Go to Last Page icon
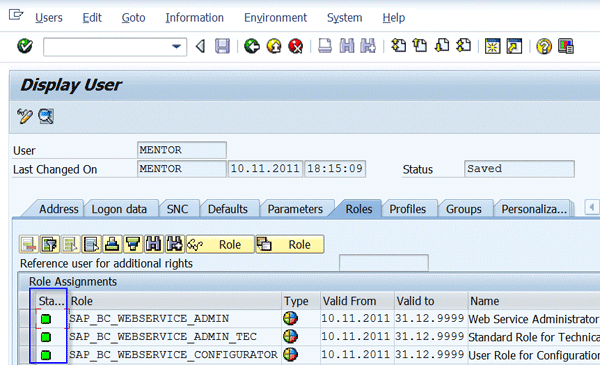The height and width of the screenshot is (365, 600). pos(464,46)
